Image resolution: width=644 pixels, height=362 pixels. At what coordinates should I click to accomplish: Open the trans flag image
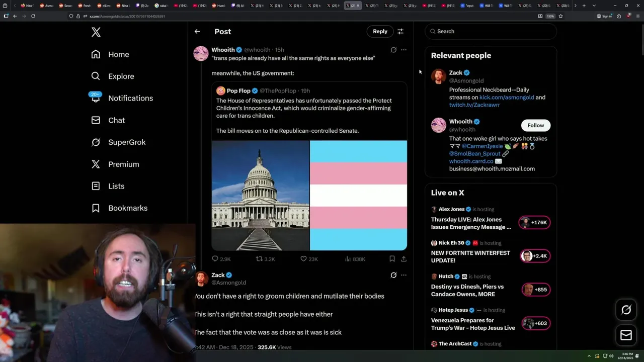click(x=358, y=195)
